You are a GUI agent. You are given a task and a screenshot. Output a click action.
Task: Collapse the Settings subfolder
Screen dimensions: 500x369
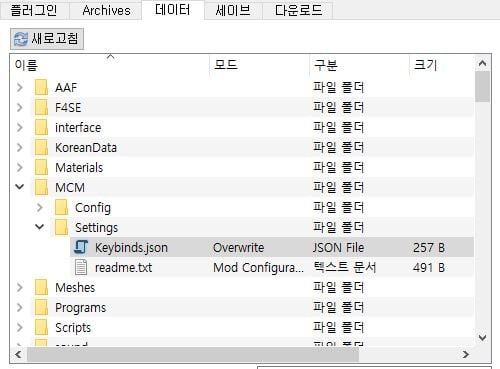point(40,227)
